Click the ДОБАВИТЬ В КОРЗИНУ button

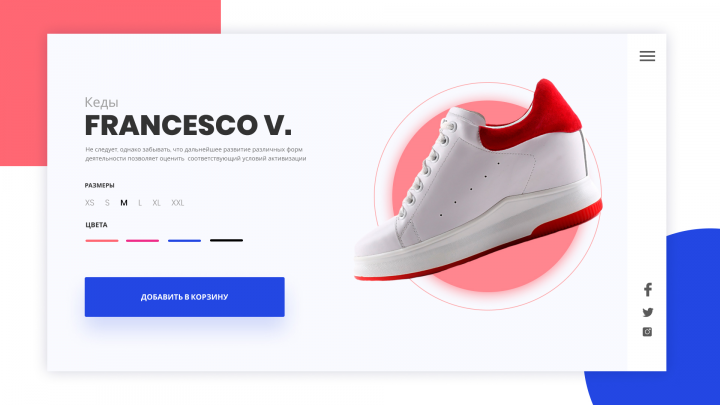[185, 297]
